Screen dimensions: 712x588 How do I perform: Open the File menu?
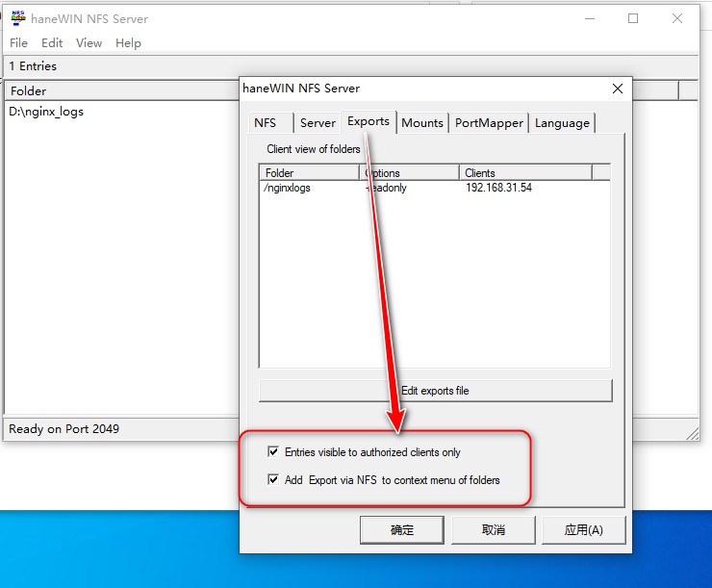18,43
